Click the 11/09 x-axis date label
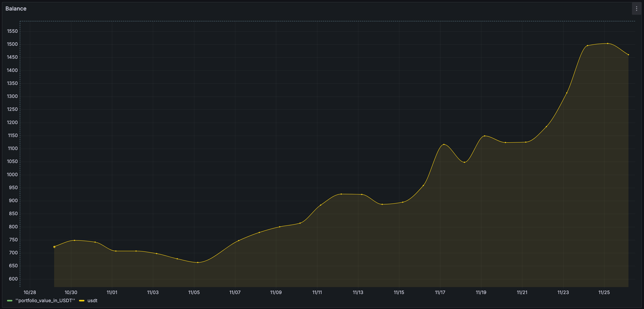 tap(276, 293)
